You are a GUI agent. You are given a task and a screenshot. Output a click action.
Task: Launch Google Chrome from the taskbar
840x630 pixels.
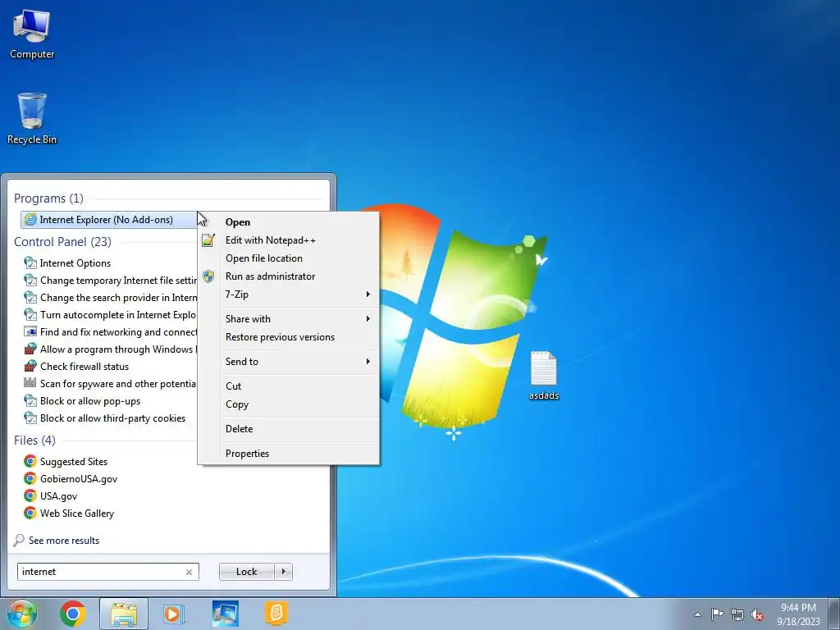(x=73, y=614)
